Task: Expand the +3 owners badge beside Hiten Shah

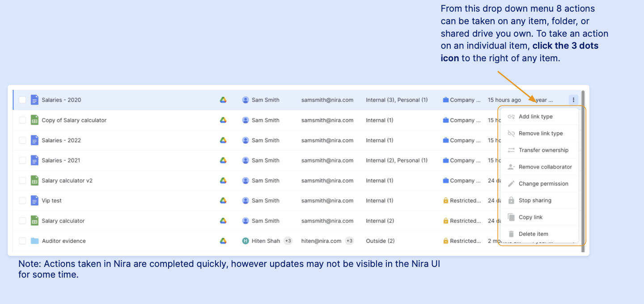Action: pyautogui.click(x=288, y=241)
